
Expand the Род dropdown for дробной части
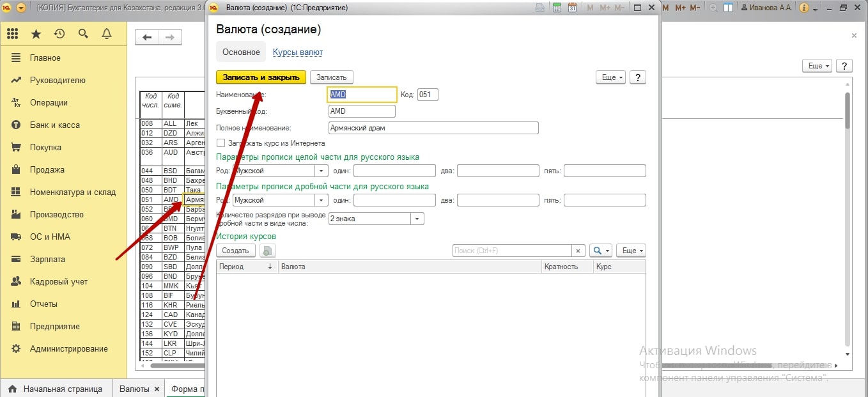pyautogui.click(x=321, y=200)
